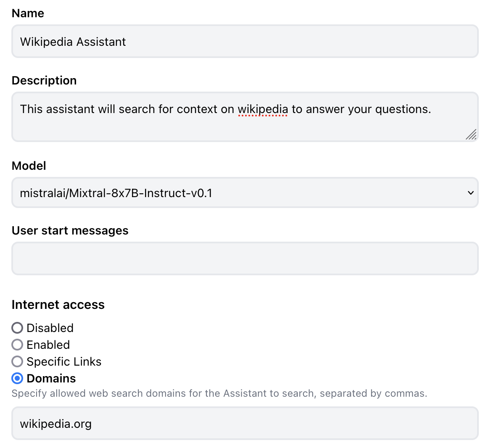This screenshot has width=491, height=448.
Task: Click the bold "Domains" option label text
Action: (51, 379)
